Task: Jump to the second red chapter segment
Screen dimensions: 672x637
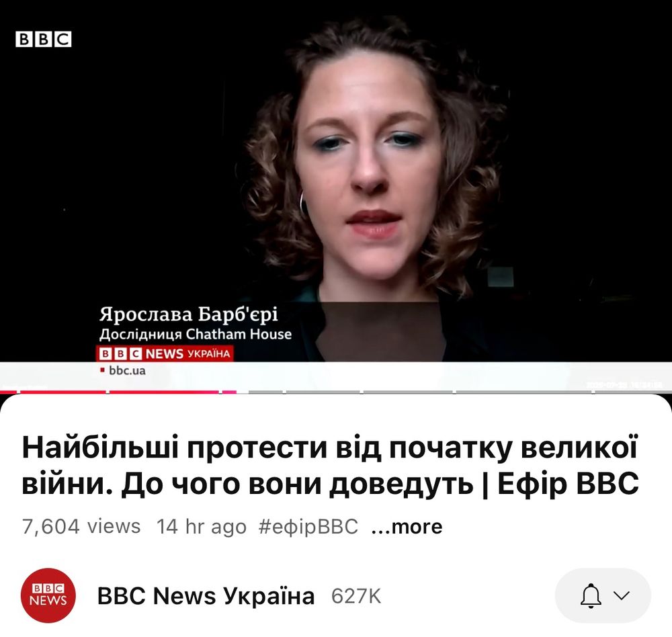Action: point(63,392)
